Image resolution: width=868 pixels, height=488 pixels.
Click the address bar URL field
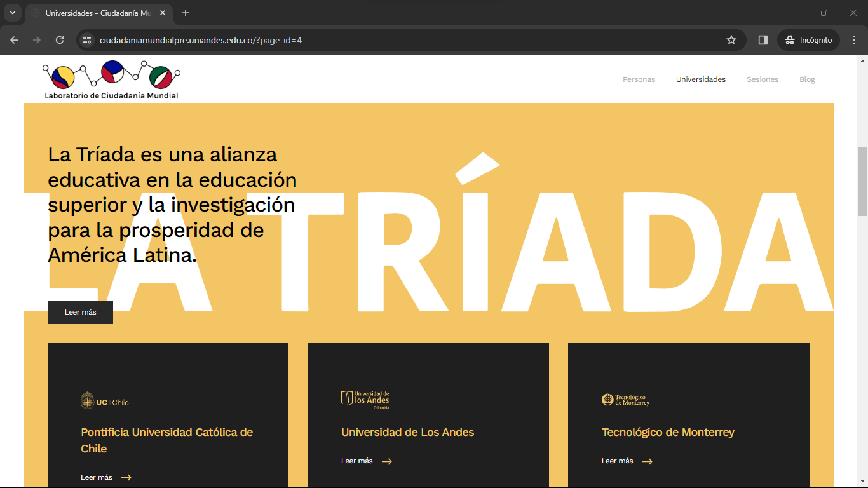410,40
